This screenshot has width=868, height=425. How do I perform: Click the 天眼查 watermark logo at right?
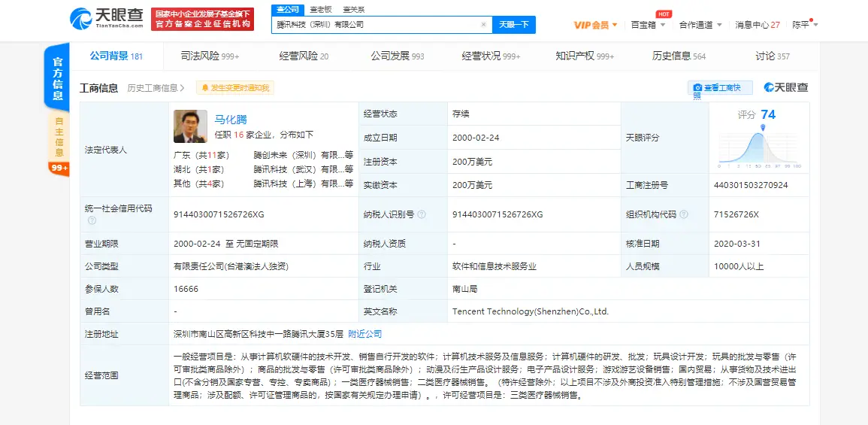coord(786,87)
